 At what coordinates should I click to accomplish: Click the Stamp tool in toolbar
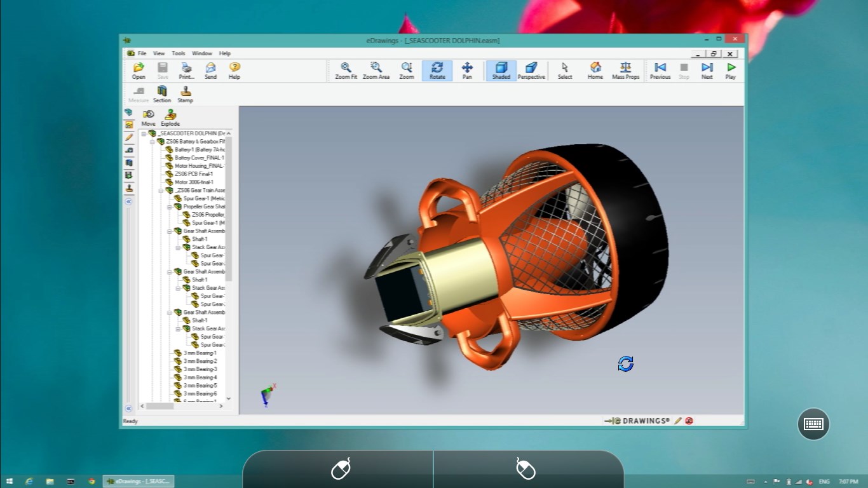(x=185, y=93)
